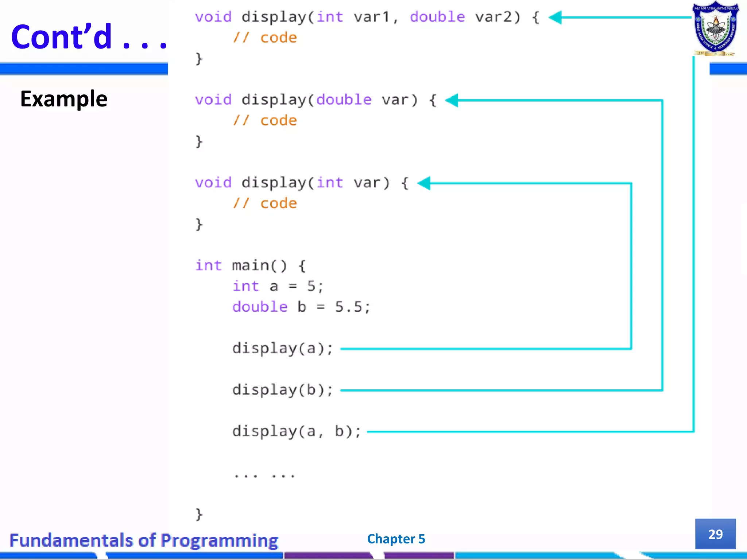Click the Chapter 5 footer label

click(396, 538)
